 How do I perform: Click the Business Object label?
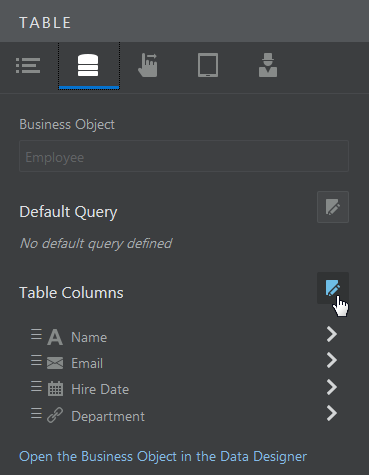click(67, 124)
